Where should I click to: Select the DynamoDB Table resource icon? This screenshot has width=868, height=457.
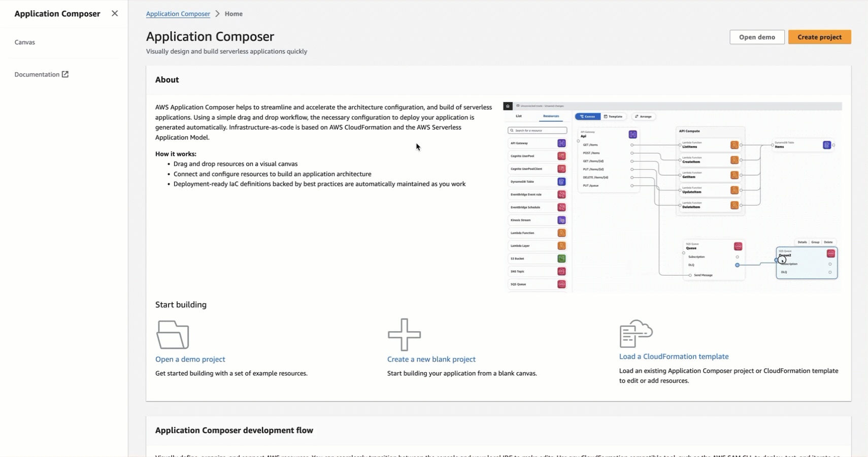pyautogui.click(x=561, y=182)
